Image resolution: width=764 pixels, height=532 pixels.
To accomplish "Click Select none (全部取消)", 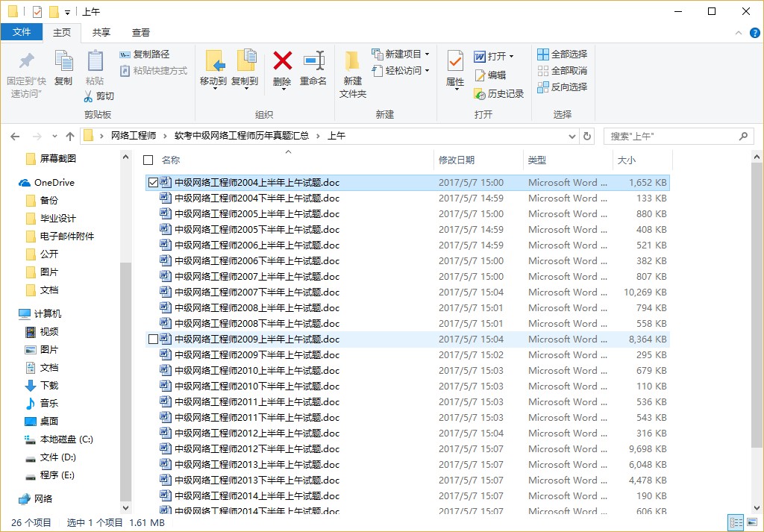I will point(563,71).
